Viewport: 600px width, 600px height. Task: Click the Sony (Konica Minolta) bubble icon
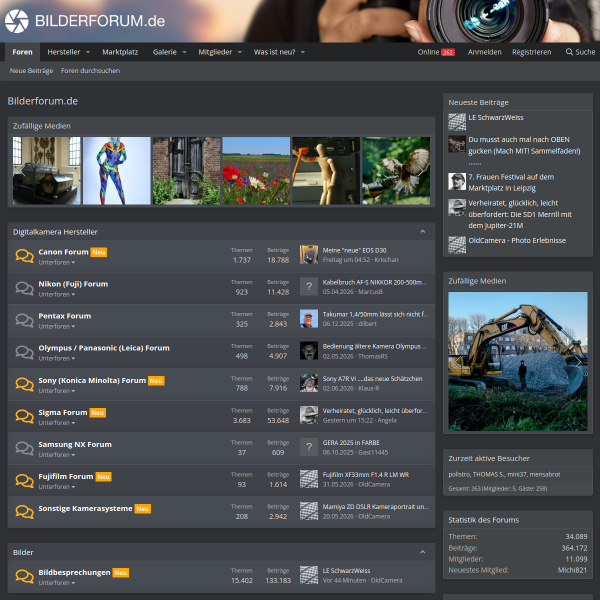coord(24,384)
